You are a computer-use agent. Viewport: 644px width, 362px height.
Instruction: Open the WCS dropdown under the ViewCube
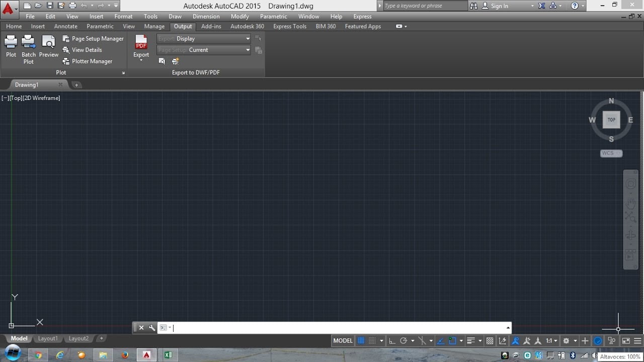(611, 153)
